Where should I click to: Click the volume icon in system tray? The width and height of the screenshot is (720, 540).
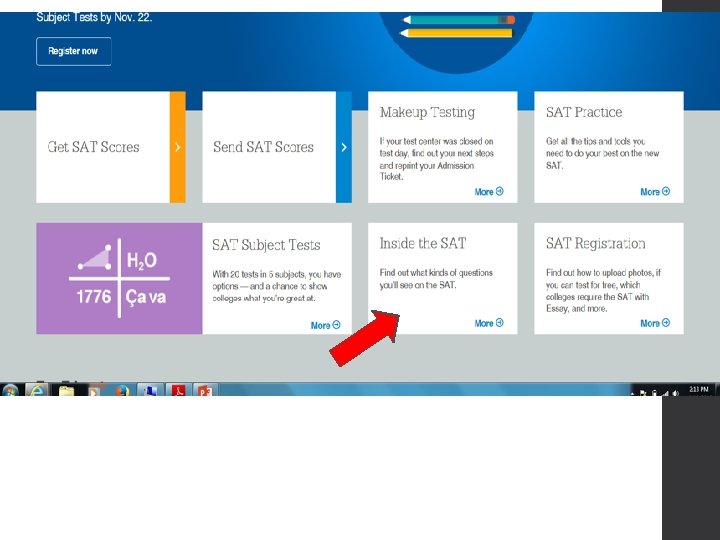tap(675, 393)
